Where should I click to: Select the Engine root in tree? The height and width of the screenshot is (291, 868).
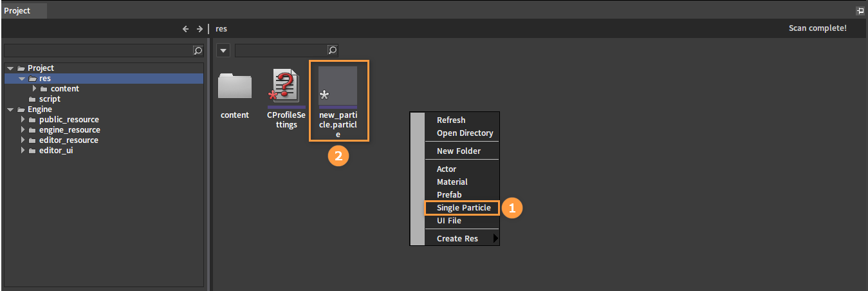39,109
